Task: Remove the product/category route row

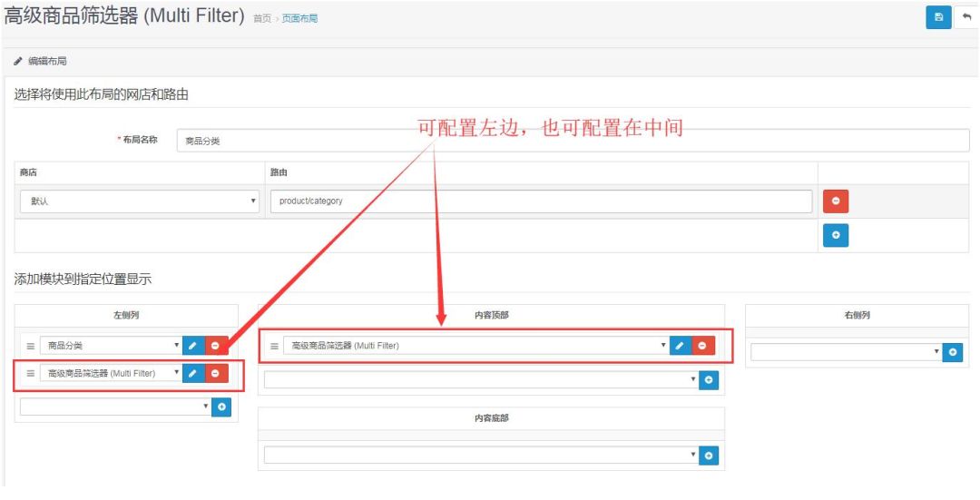Action: coord(835,201)
